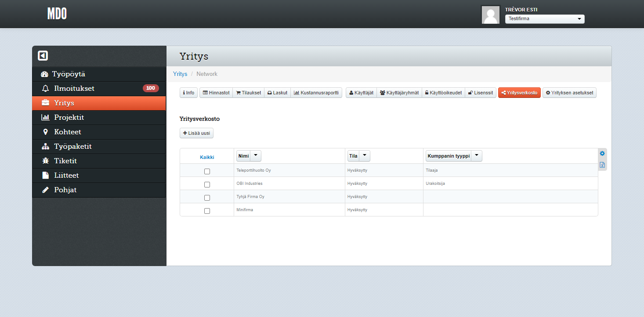
Task: Open the Laskut tab
Action: (x=278, y=93)
